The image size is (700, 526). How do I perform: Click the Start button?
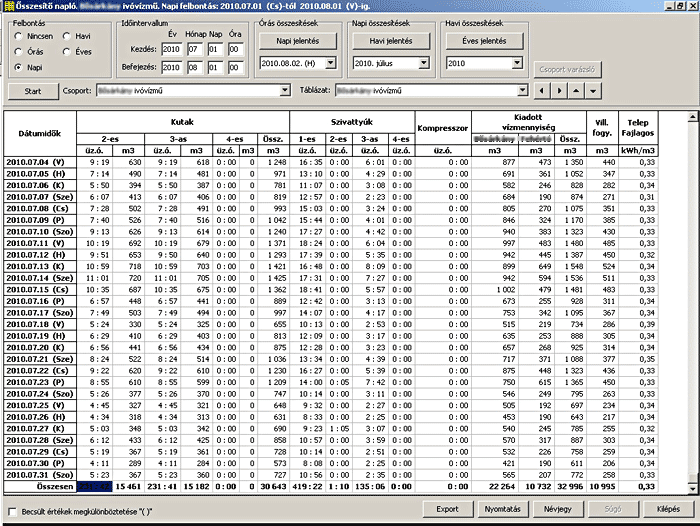click(33, 91)
